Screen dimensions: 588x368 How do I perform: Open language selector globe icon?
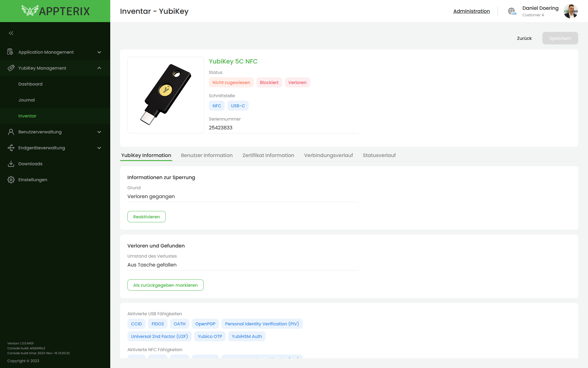click(512, 11)
